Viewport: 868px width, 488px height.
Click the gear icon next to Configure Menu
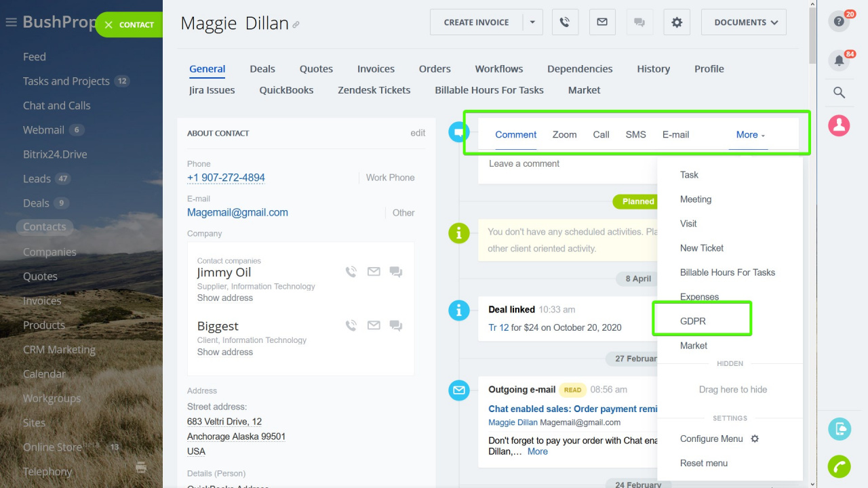(755, 439)
